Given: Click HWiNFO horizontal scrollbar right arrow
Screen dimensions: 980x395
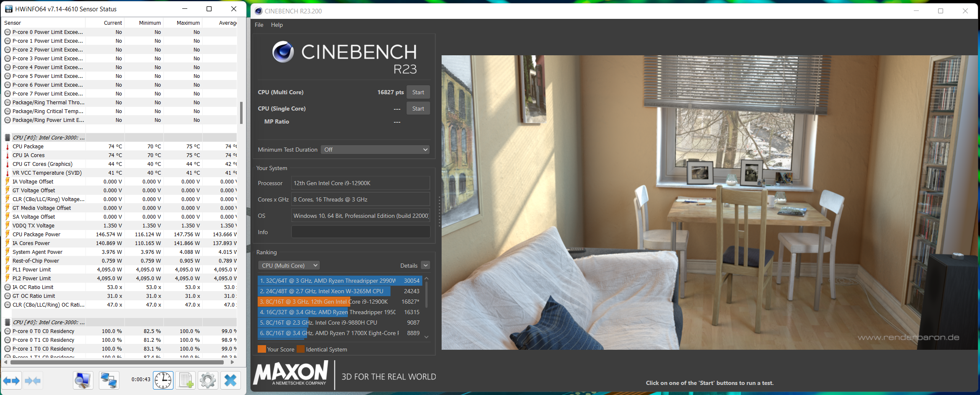Looking at the screenshot, I should click(x=233, y=362).
